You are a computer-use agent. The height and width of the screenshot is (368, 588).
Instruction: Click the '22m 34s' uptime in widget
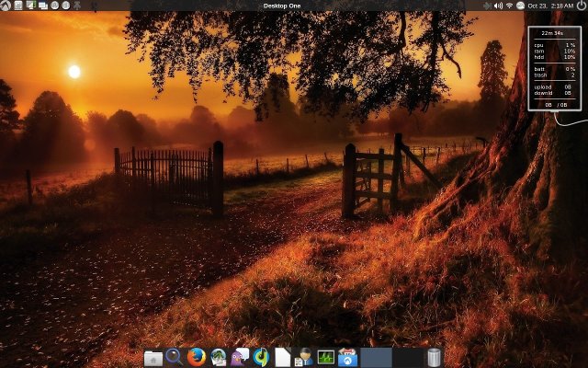point(552,33)
